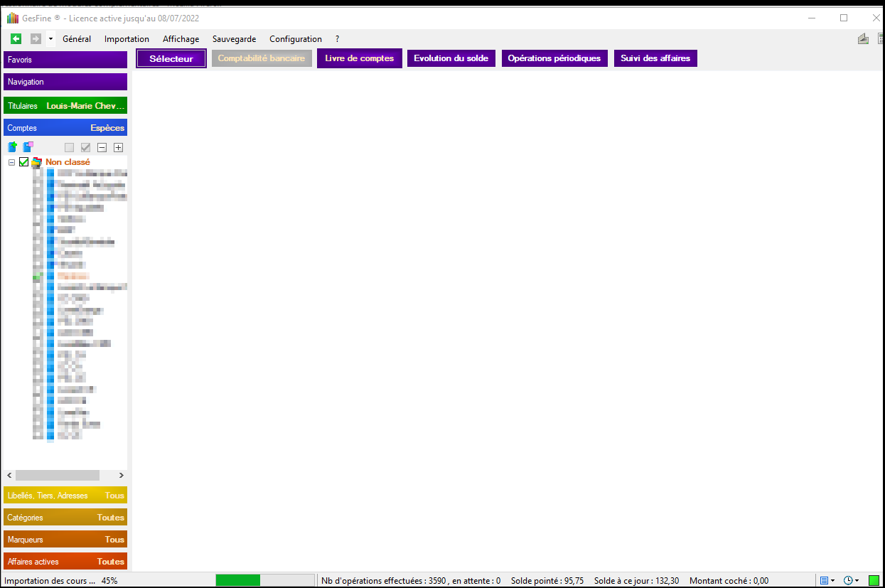Screen dimensions: 885x588
Task: Open the clock dropdown in status bar
Action: tap(851, 580)
